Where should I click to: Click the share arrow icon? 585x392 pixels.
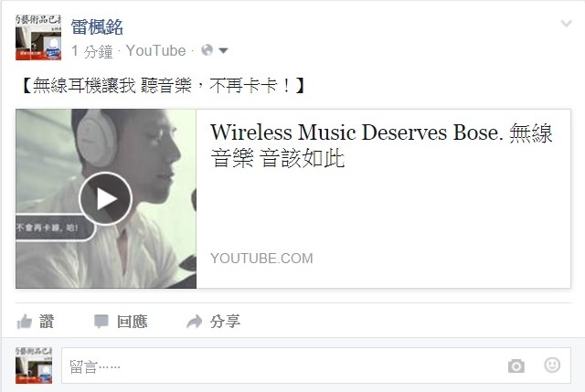point(195,322)
